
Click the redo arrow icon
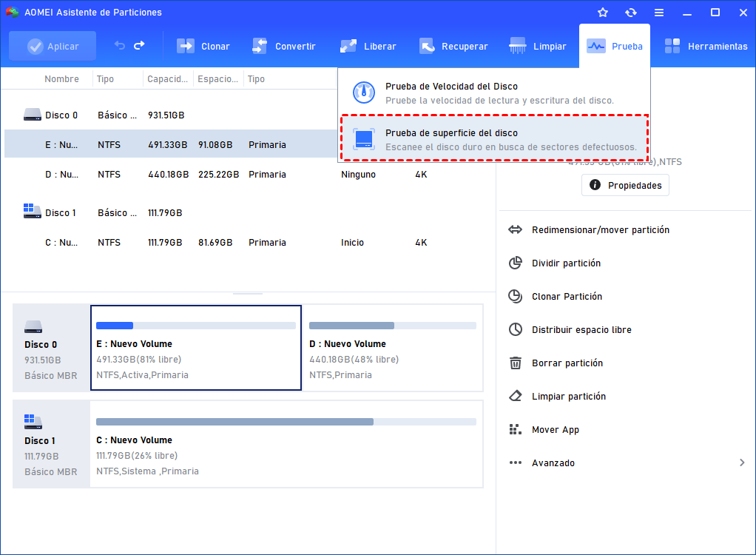click(139, 46)
